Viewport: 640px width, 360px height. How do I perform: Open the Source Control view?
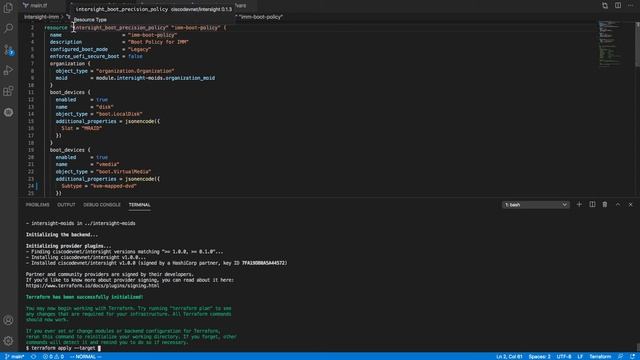pyautogui.click(x=8, y=50)
